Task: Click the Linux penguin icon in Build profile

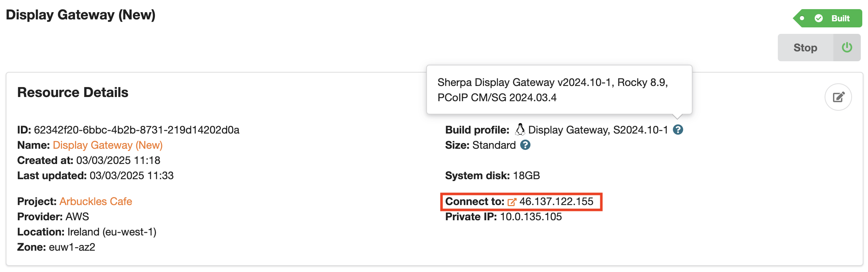Action: click(x=519, y=130)
